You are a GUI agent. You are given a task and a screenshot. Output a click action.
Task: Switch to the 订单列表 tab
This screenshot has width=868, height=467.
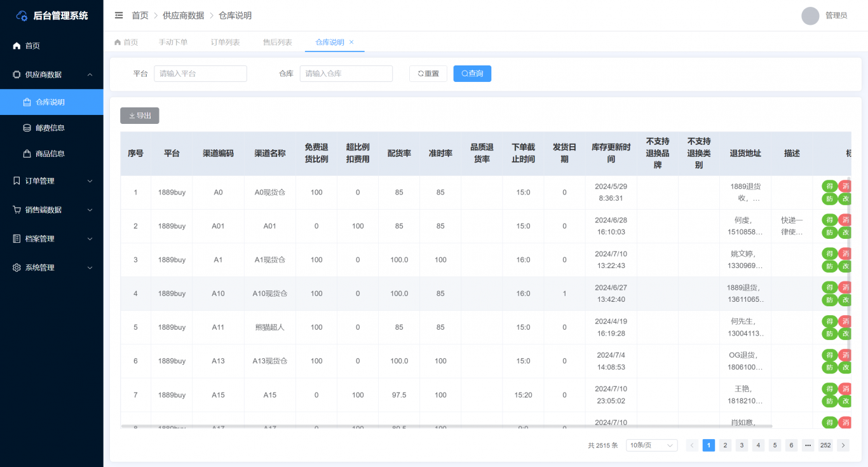point(226,42)
